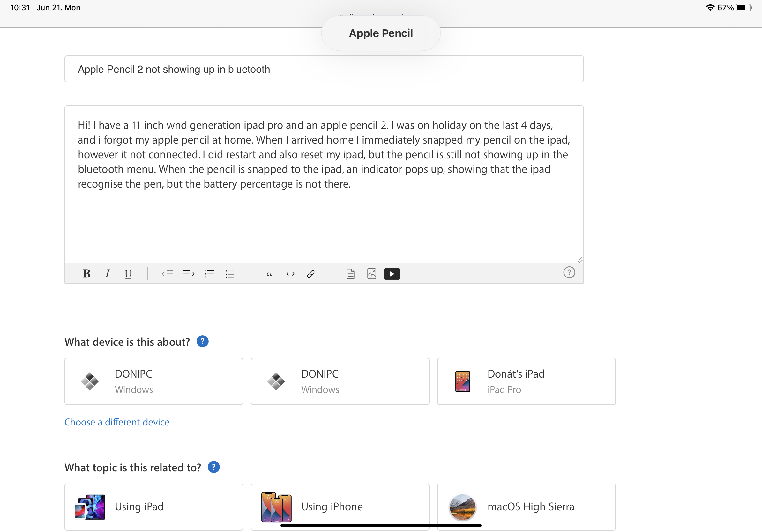The width and height of the screenshot is (762, 532).
Task: Add a hyperlink to the post
Action: coord(311,274)
